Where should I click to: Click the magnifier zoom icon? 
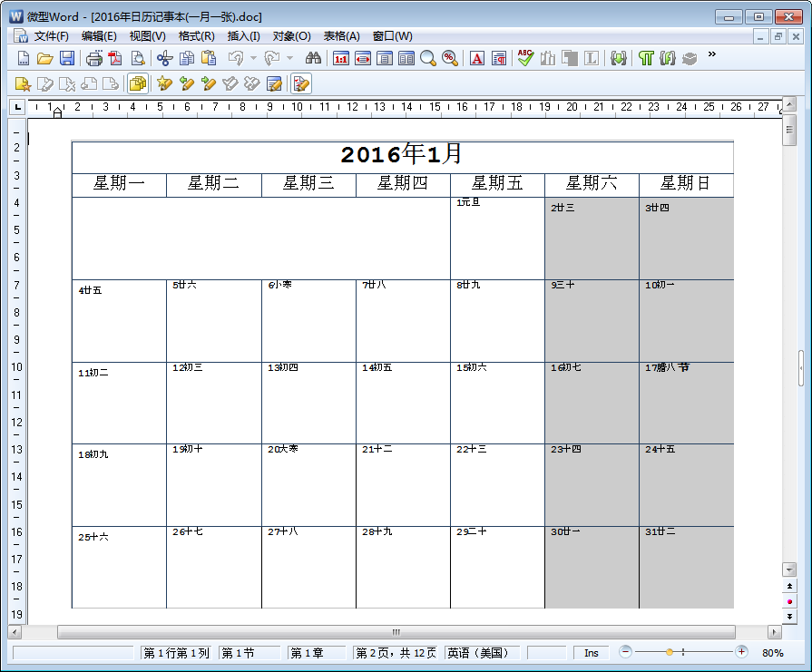[x=428, y=58]
